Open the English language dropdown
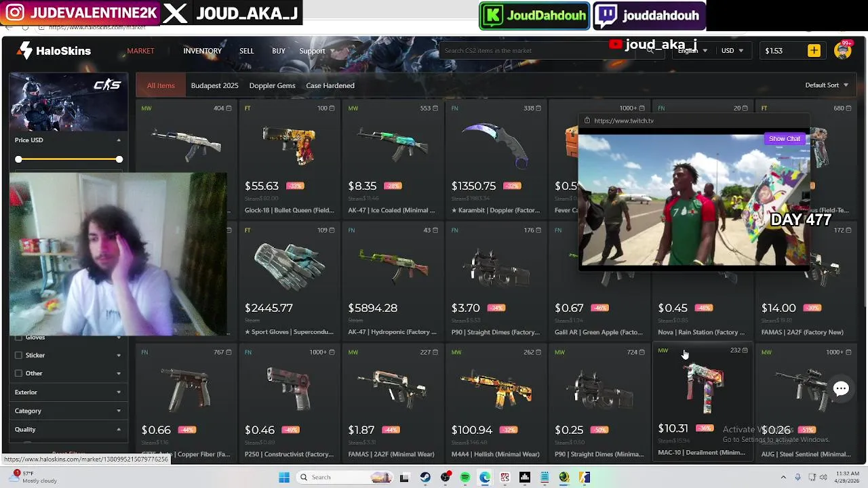This screenshot has width=868, height=488. (692, 51)
